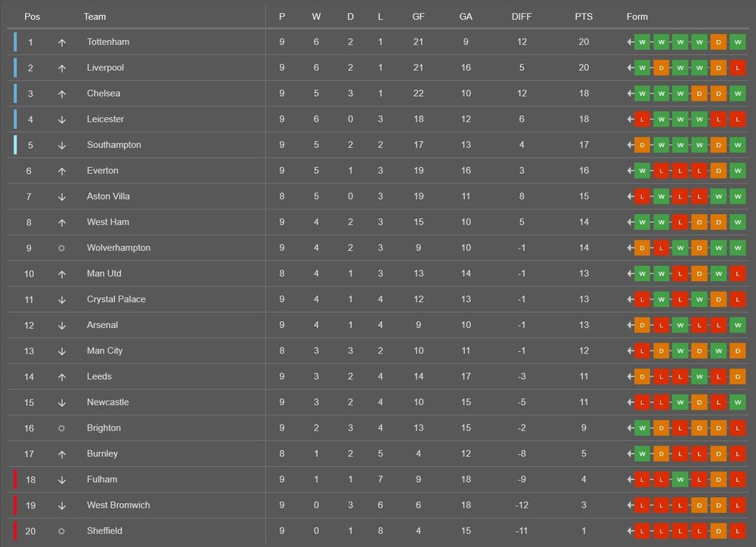Click the up arrow next to Tottenham
Screen dimensions: 756x547
pyautogui.click(x=62, y=42)
